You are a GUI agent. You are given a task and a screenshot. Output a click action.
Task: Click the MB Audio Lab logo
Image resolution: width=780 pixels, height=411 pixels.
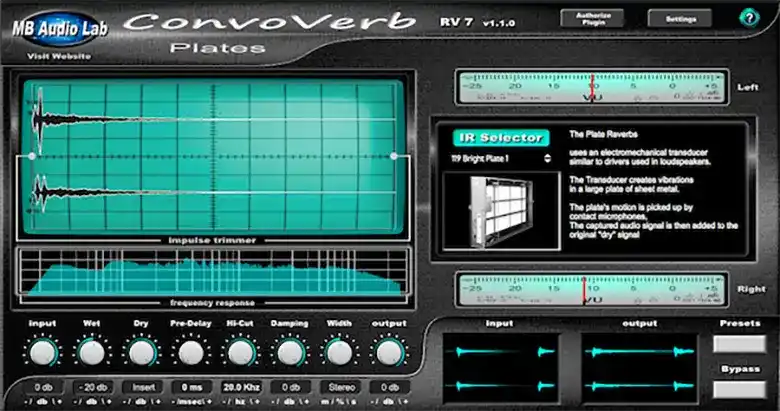click(60, 29)
